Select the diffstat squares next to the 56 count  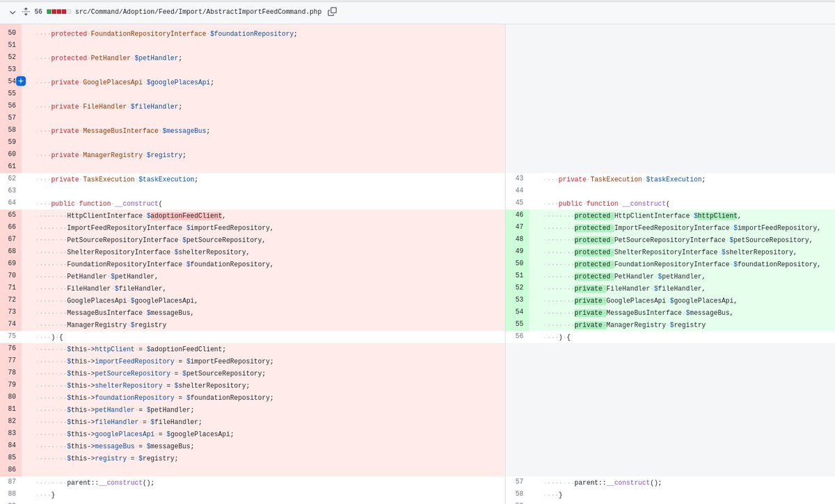coord(59,12)
